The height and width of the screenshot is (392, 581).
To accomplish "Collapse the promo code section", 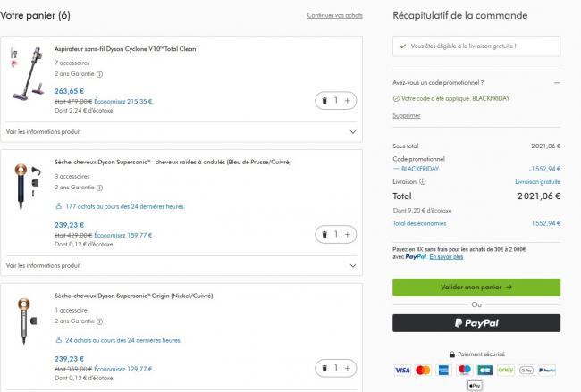I will [557, 83].
